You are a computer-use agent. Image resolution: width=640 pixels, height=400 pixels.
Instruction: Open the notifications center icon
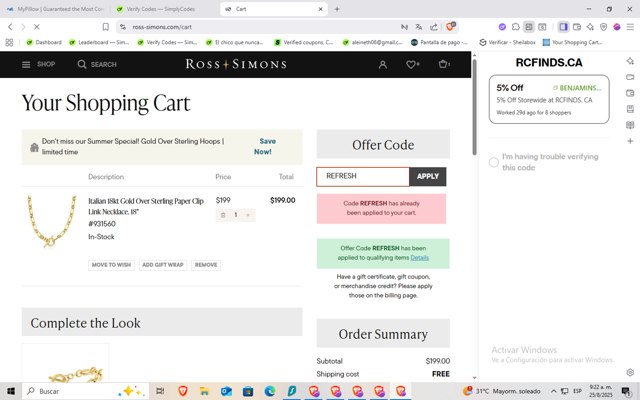(626, 391)
